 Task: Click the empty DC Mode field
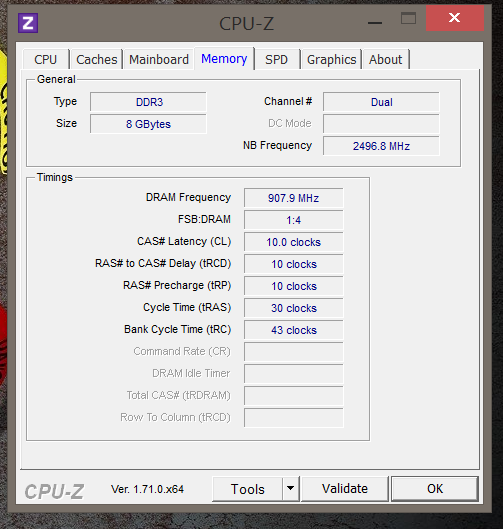coord(381,124)
